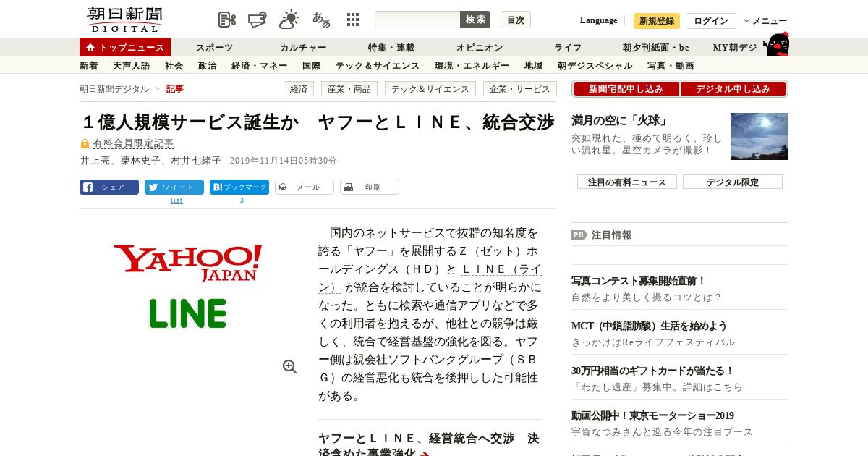This screenshot has height=456, width=868.
Task: Open 30万円相当のギフトカードが当たる! promo
Action: click(x=653, y=371)
